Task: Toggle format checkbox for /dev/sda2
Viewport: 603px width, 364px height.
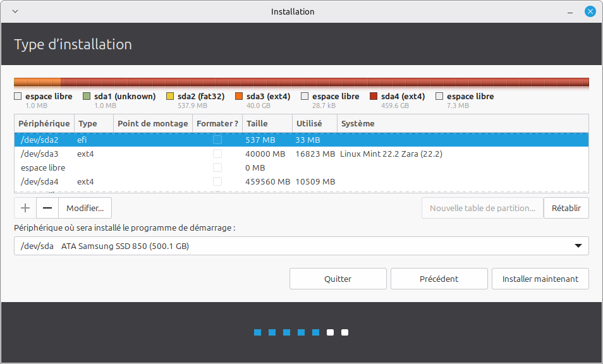Action: [x=217, y=140]
